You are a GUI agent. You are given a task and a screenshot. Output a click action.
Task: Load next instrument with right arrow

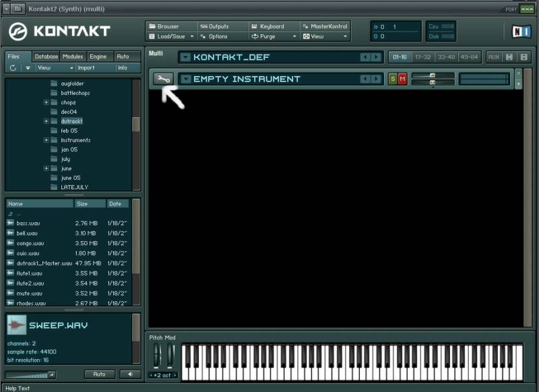[x=376, y=79]
